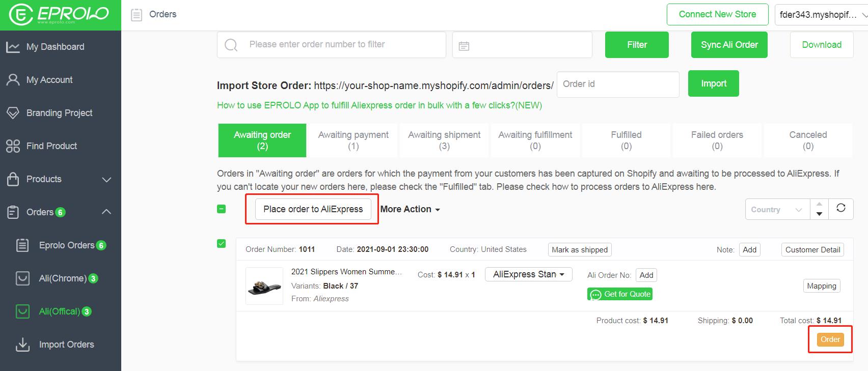Click the orange Order button
868x371 pixels.
pos(830,339)
